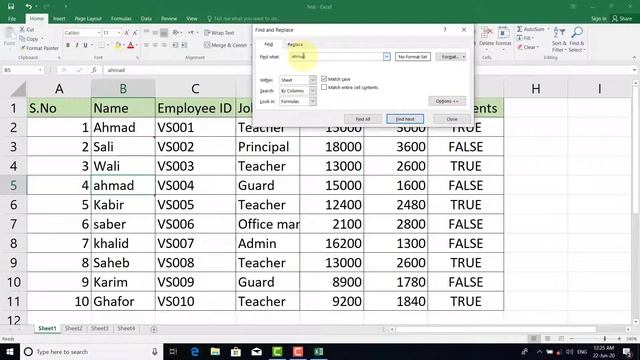Switch to Page Layout view in status bar
Viewport: 640px width, 360px height.
[547, 338]
